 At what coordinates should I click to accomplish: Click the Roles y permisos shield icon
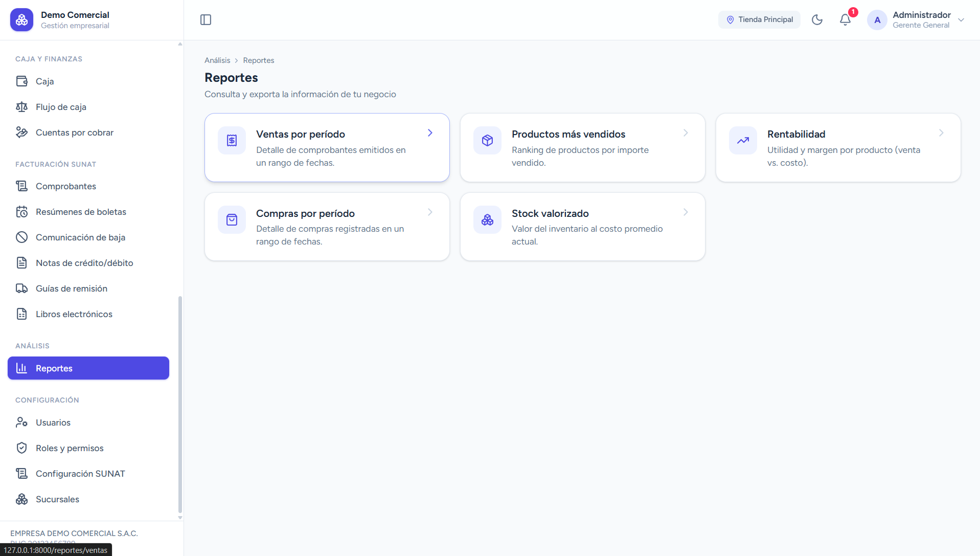coord(21,448)
